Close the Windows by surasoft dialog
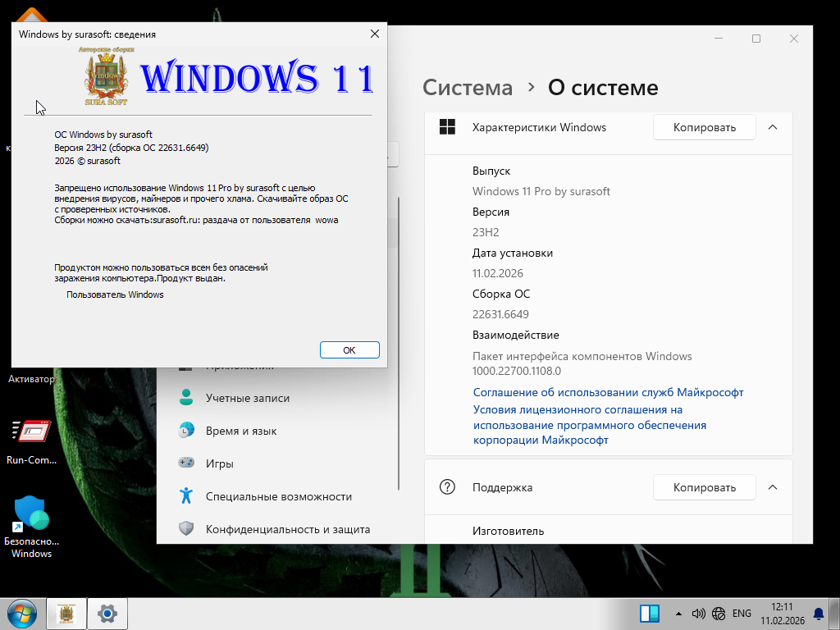 pos(375,34)
